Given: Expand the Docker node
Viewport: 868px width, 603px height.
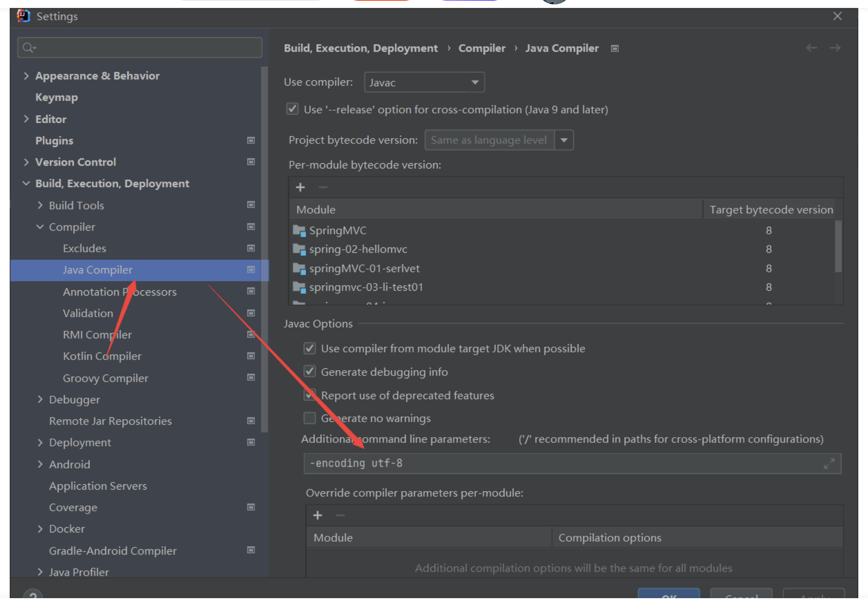Looking at the screenshot, I should click(x=40, y=528).
